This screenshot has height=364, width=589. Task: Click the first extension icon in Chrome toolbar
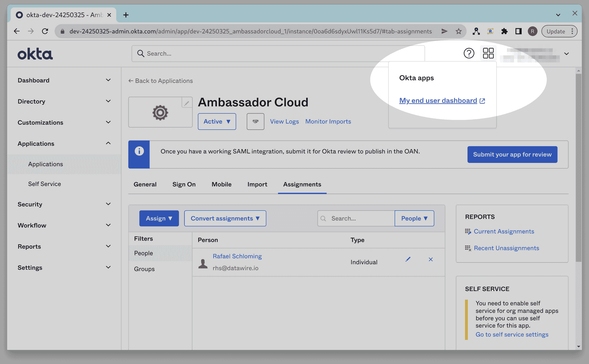pyautogui.click(x=476, y=31)
